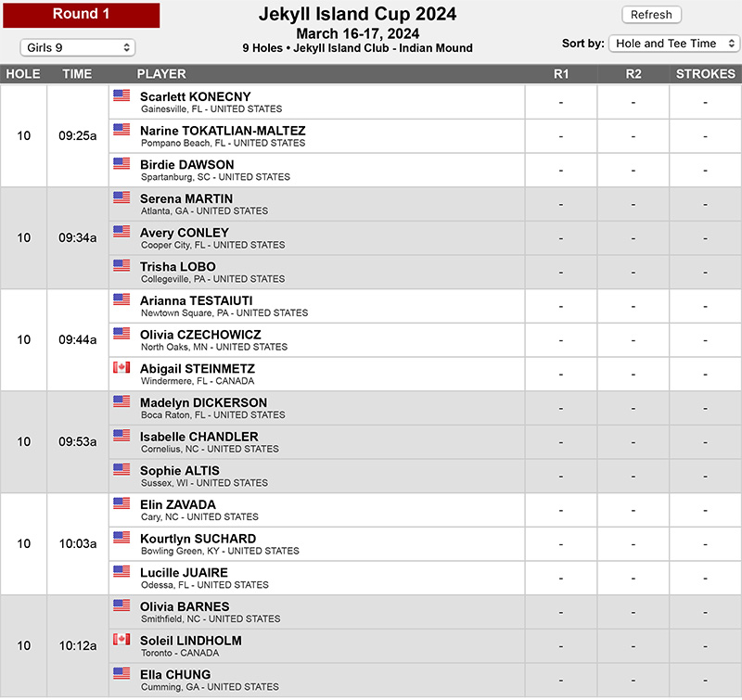Open the Sort by dropdown

point(674,44)
